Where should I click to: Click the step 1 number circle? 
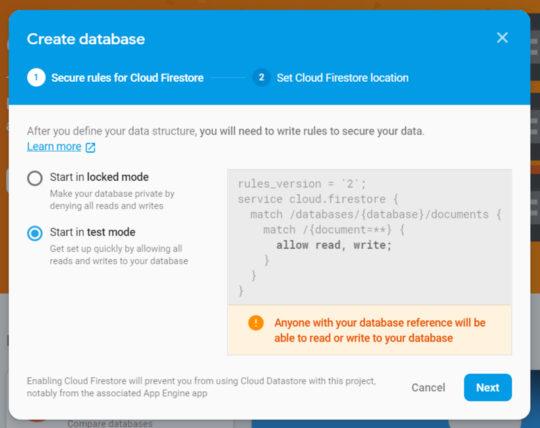(x=36, y=77)
